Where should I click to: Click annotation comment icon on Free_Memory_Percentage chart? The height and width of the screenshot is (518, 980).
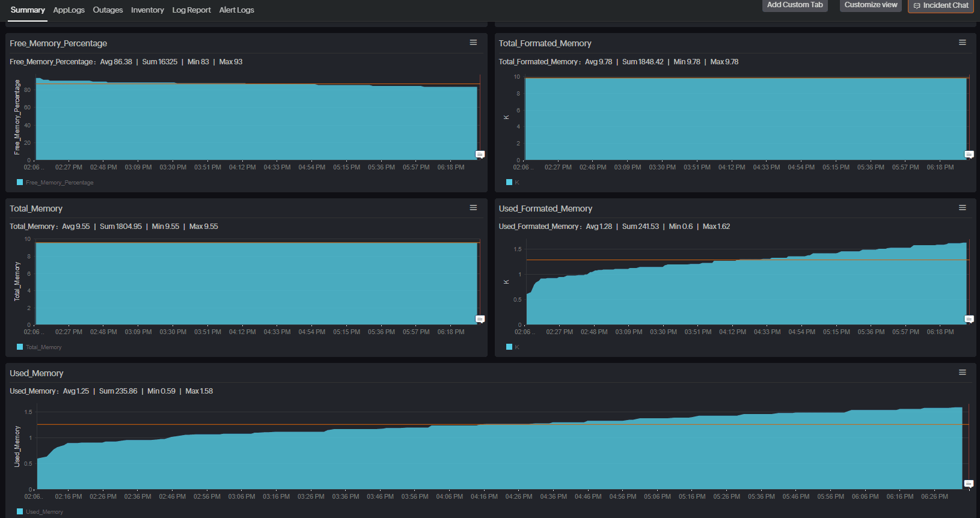coord(480,154)
